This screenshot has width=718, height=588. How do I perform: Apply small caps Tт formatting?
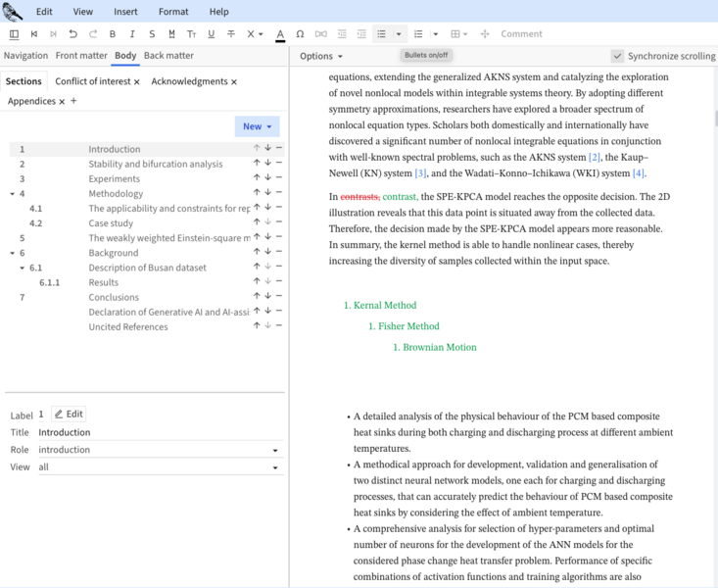click(191, 34)
